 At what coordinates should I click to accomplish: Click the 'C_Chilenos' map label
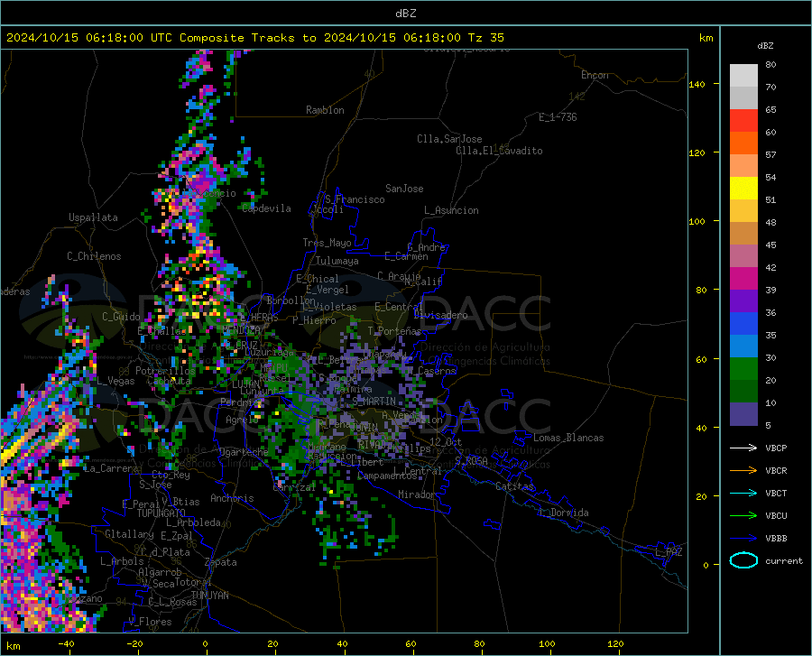coord(94,256)
